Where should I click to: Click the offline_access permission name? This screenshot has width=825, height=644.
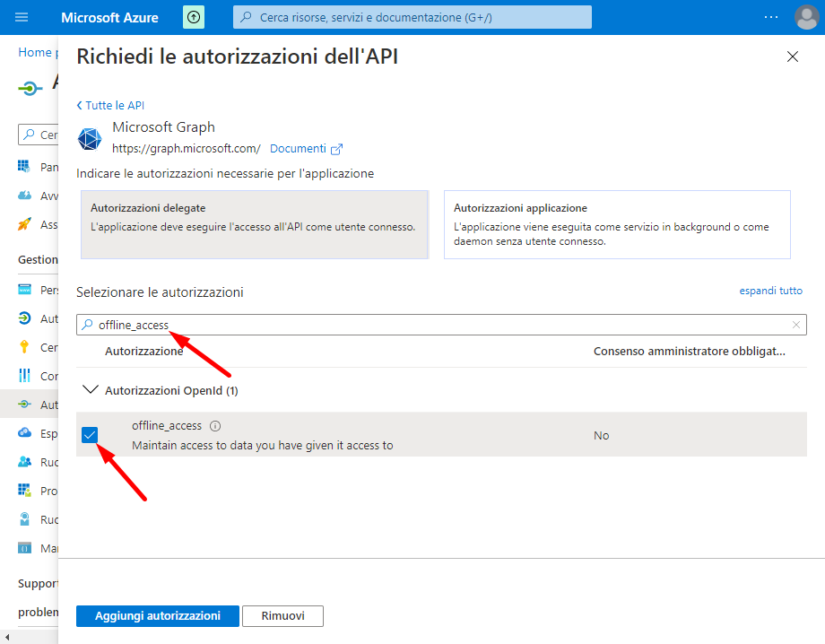point(167,426)
